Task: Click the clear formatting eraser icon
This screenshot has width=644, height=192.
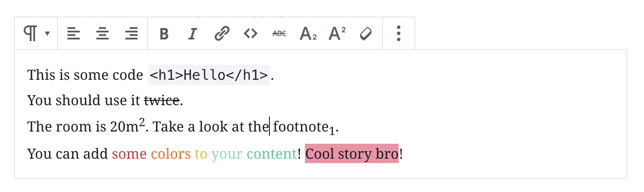Action: pyautogui.click(x=366, y=33)
